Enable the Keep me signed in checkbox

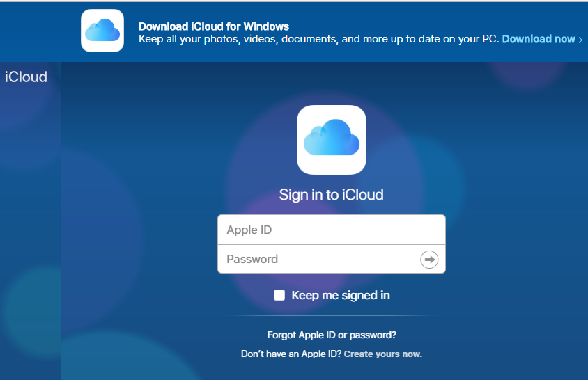pos(279,295)
